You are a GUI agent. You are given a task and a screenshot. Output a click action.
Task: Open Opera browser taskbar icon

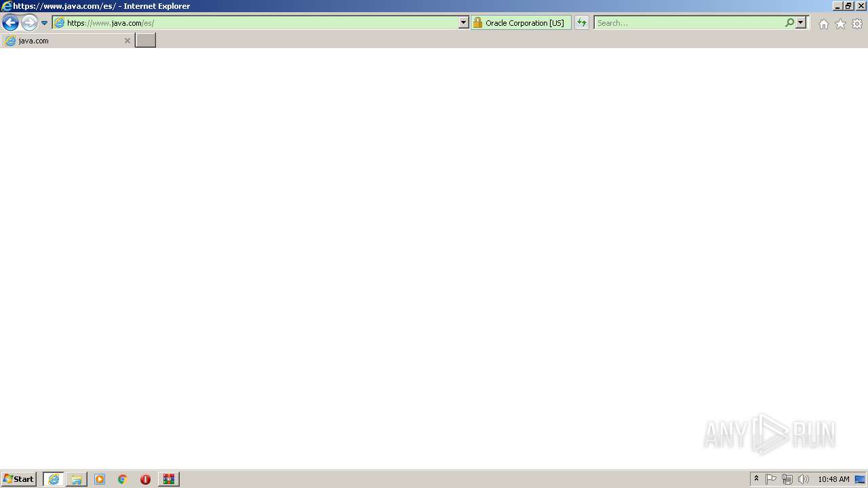pyautogui.click(x=145, y=479)
